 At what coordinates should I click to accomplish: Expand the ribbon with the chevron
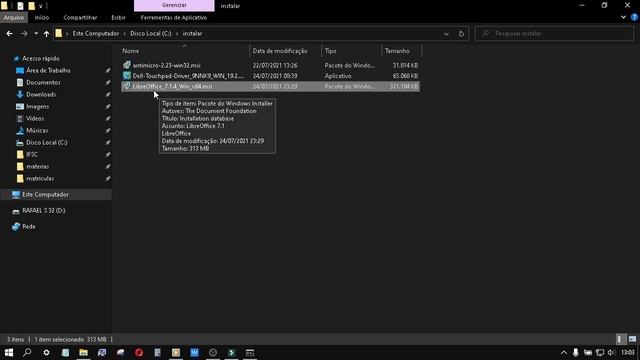pos(623,17)
